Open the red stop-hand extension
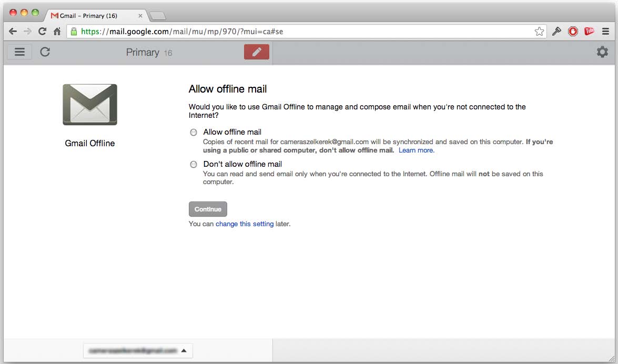Image resolution: width=618 pixels, height=364 pixels. [573, 32]
